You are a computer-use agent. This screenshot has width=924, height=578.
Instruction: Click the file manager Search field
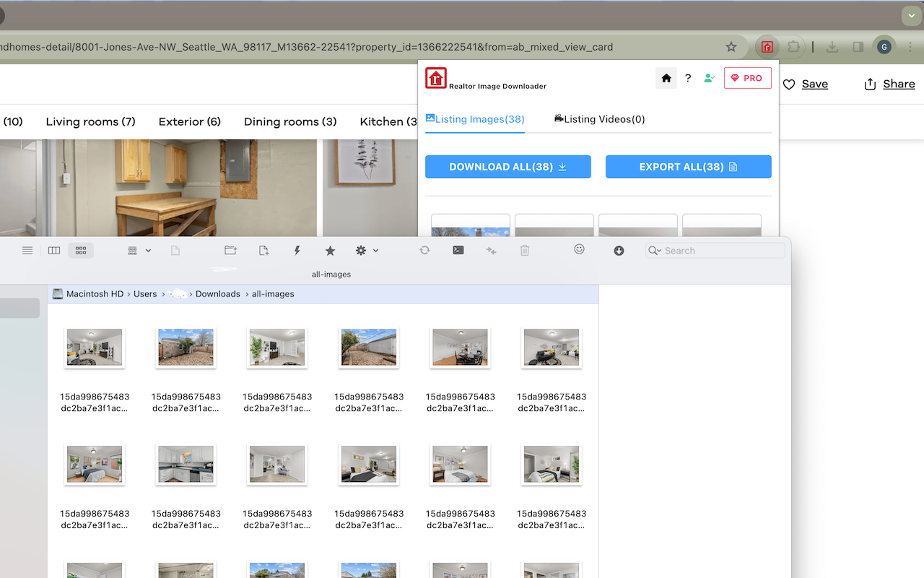[715, 251]
